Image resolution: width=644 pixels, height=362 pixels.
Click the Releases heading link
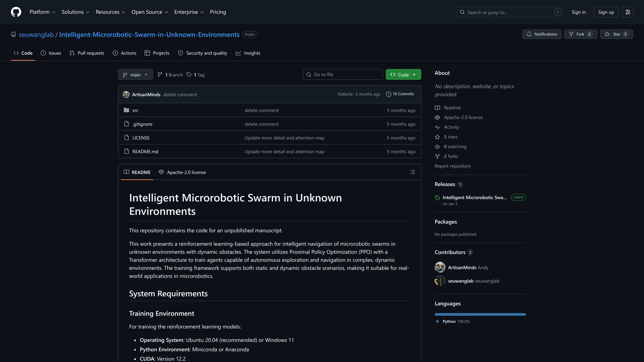point(445,184)
